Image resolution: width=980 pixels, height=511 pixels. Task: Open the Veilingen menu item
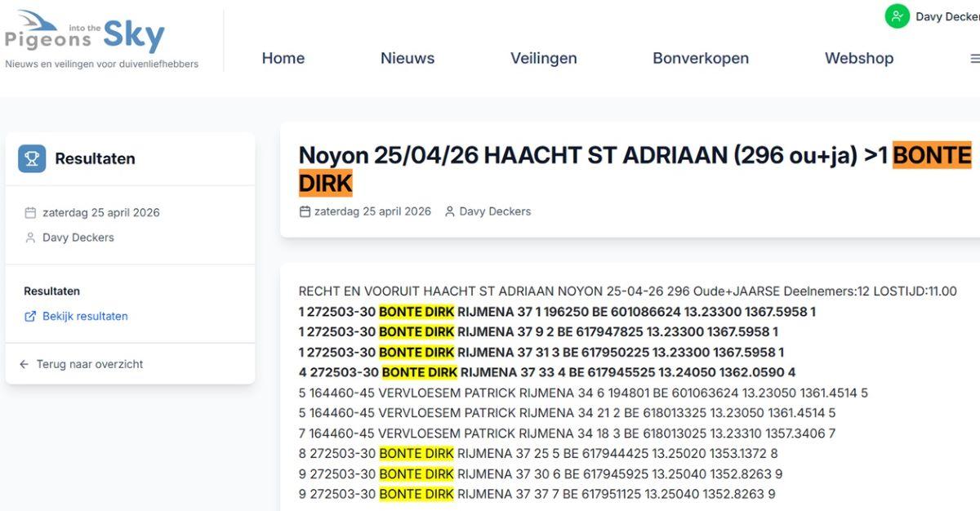(544, 59)
